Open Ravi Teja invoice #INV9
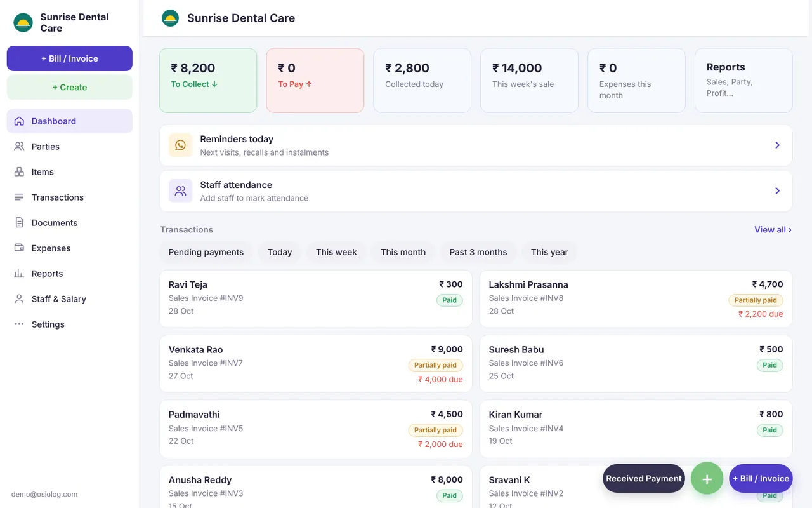 [x=316, y=299]
